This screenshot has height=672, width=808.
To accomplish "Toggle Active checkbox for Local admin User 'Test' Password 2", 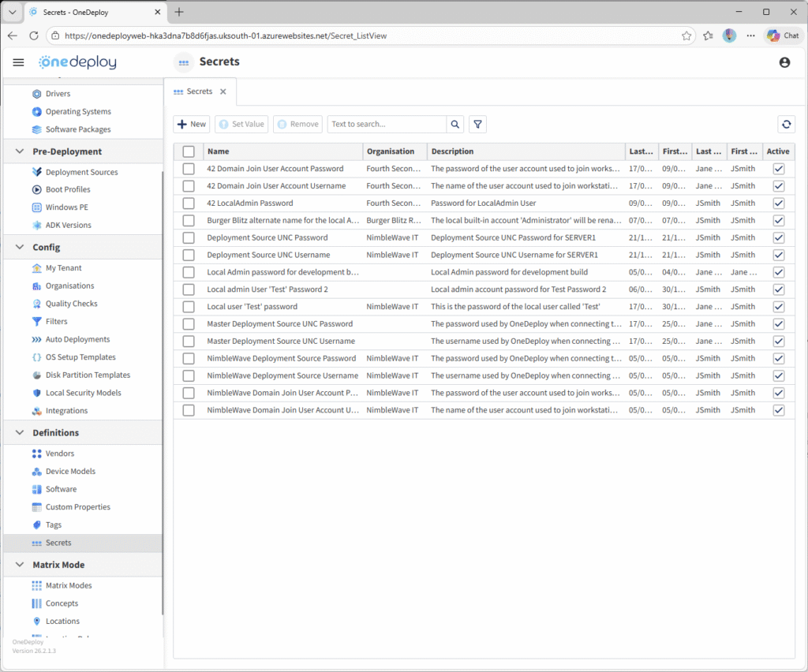I will [x=779, y=289].
